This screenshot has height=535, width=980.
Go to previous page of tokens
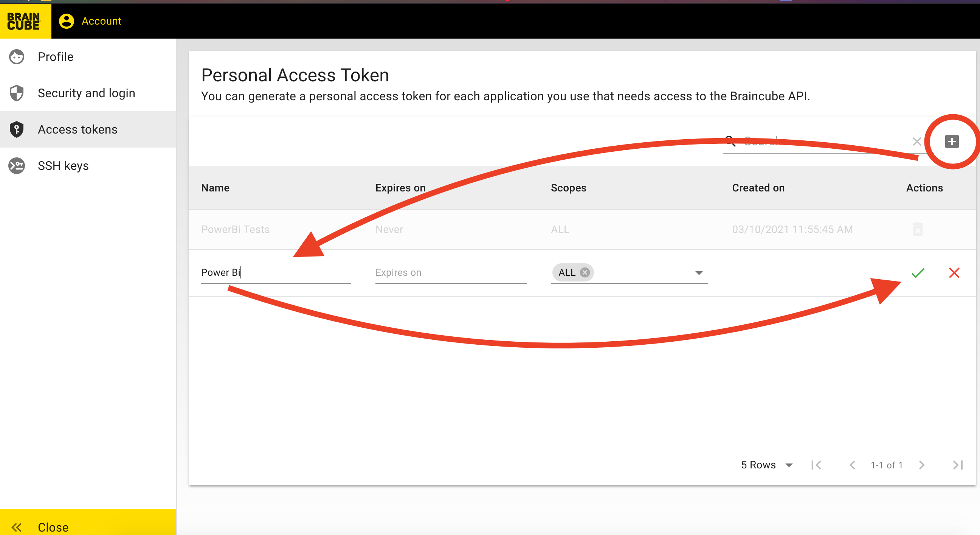click(852, 465)
